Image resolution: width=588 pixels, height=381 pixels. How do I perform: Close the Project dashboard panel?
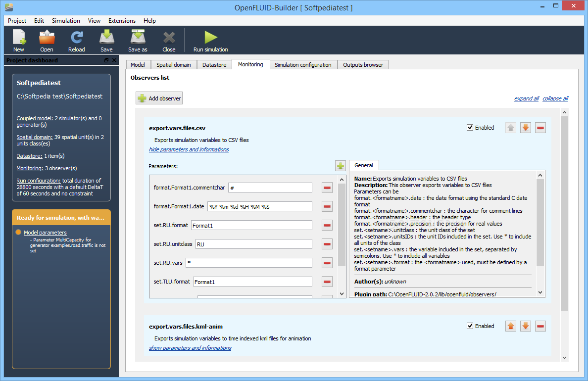pos(114,60)
